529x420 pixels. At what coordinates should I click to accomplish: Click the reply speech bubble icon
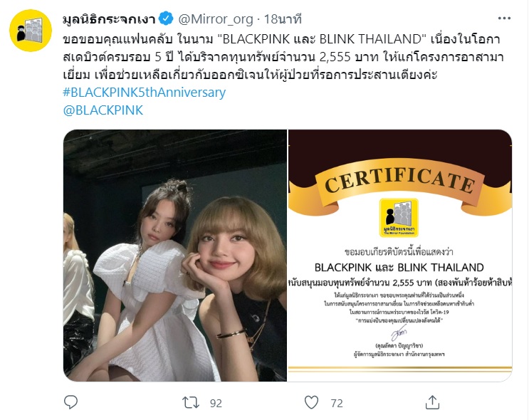point(71,402)
